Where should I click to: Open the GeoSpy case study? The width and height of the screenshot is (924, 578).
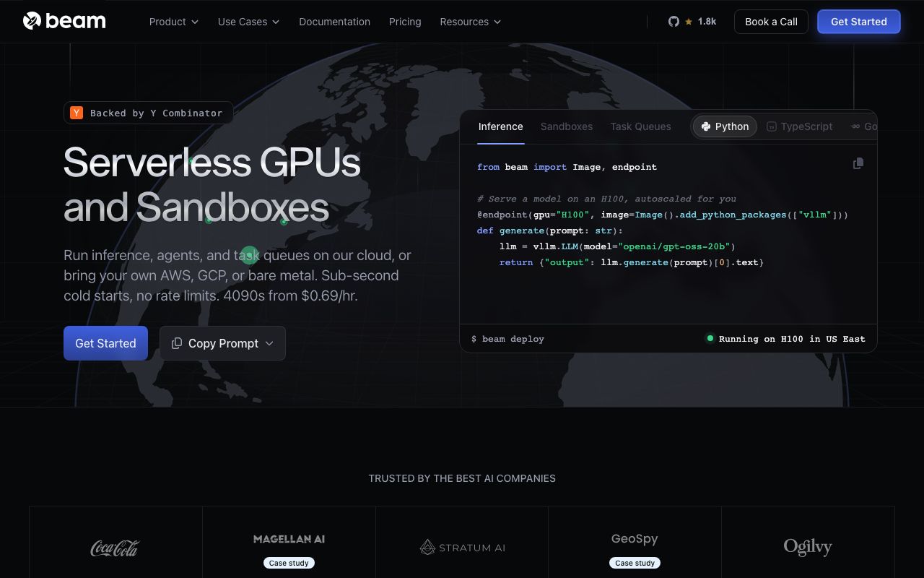[x=635, y=563]
